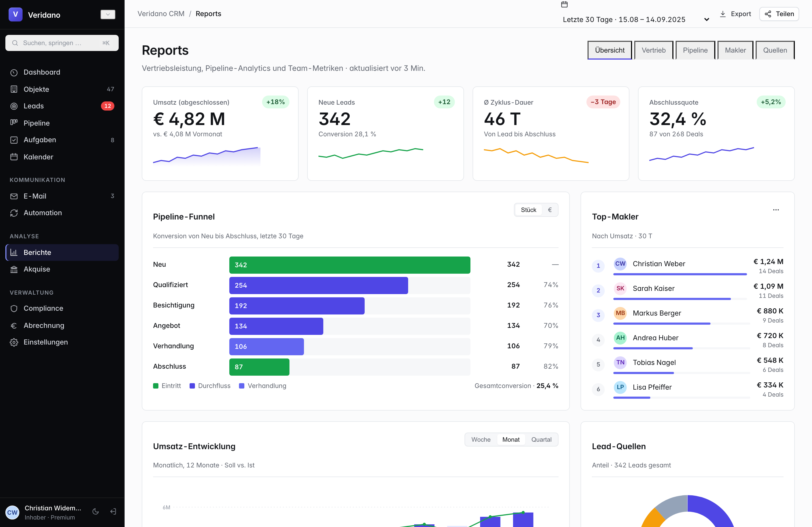Click the Pipeline kanban icon in sidebar
The height and width of the screenshot is (527, 812).
click(14, 123)
